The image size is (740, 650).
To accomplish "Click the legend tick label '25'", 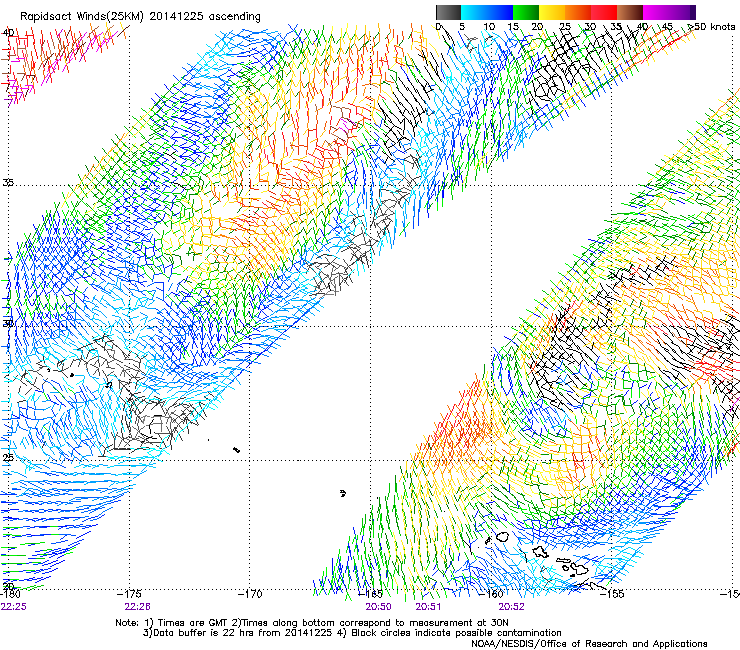I will point(564,27).
